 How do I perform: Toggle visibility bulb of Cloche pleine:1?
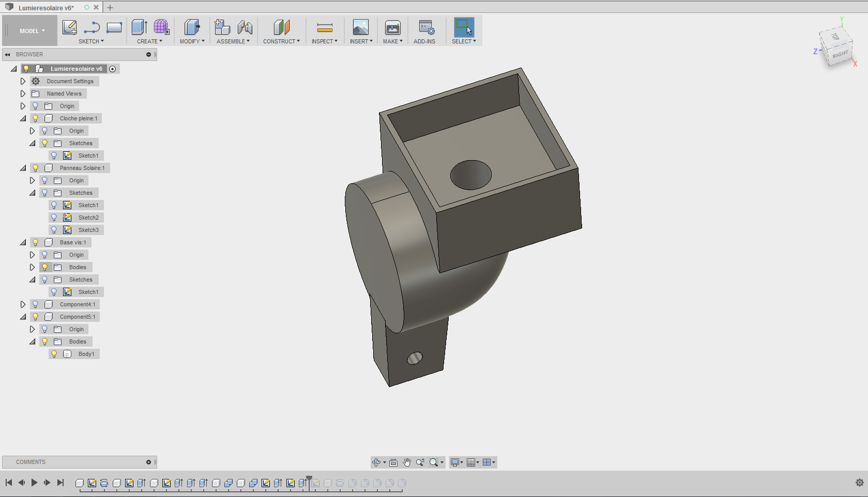click(36, 118)
